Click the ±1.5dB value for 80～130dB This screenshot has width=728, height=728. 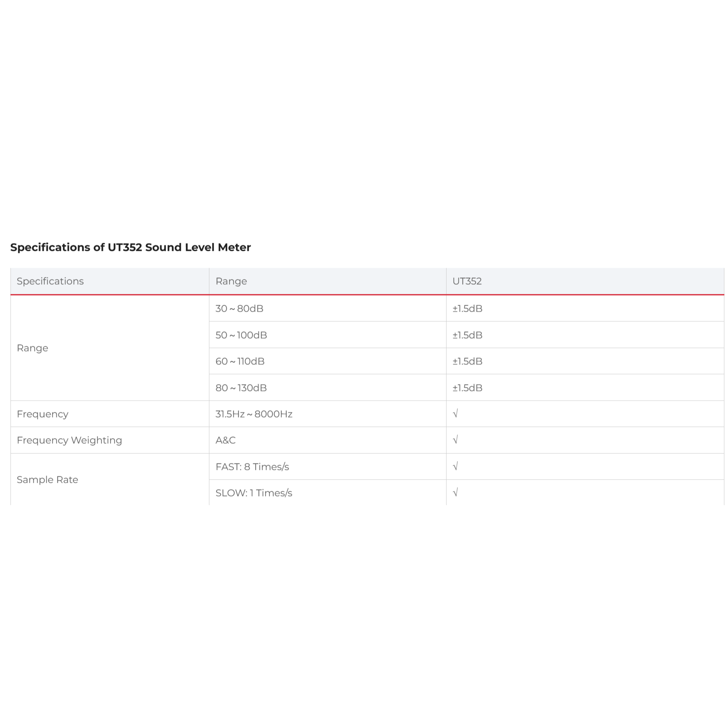[x=467, y=388]
